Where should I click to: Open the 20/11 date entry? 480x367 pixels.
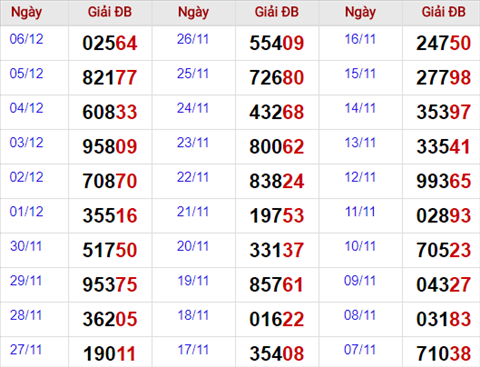193,246
